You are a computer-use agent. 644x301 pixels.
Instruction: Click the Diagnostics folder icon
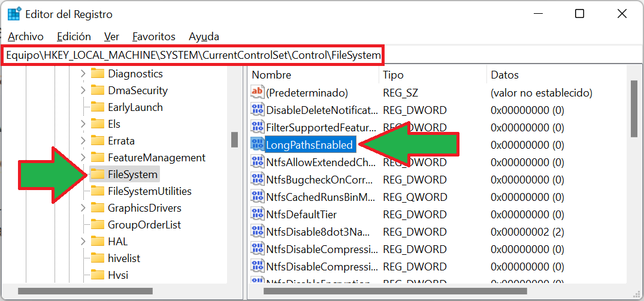(x=97, y=74)
